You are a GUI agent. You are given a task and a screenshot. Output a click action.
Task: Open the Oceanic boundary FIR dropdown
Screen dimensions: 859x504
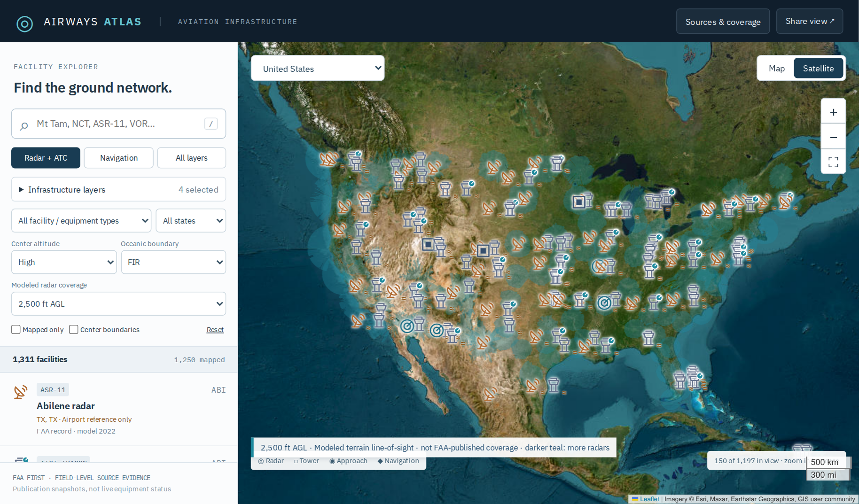click(173, 262)
